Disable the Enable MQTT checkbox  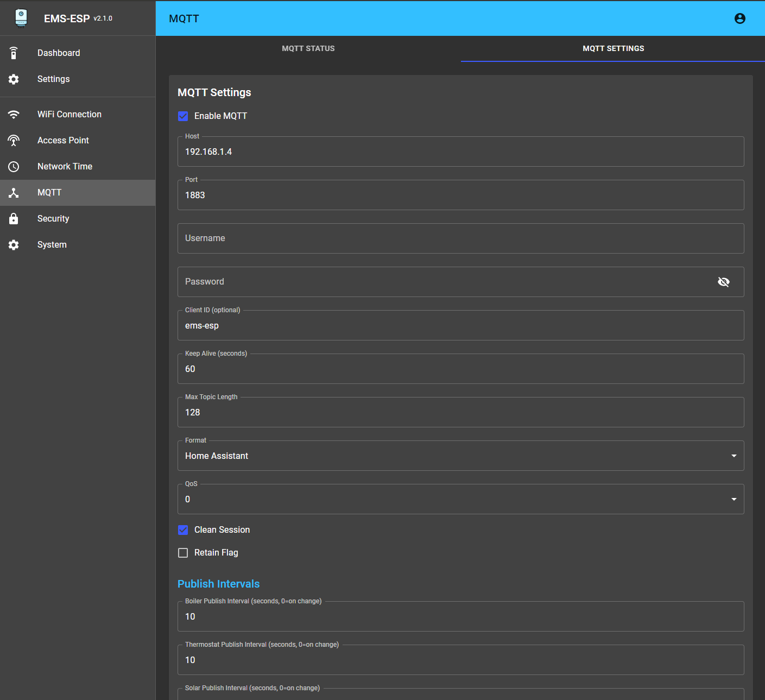coord(183,116)
